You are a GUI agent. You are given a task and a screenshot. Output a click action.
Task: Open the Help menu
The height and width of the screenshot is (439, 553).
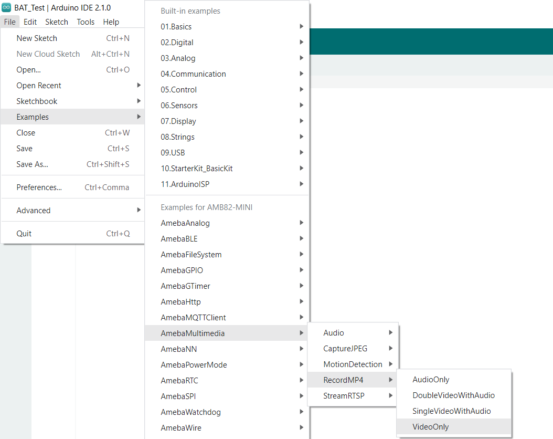tap(111, 22)
